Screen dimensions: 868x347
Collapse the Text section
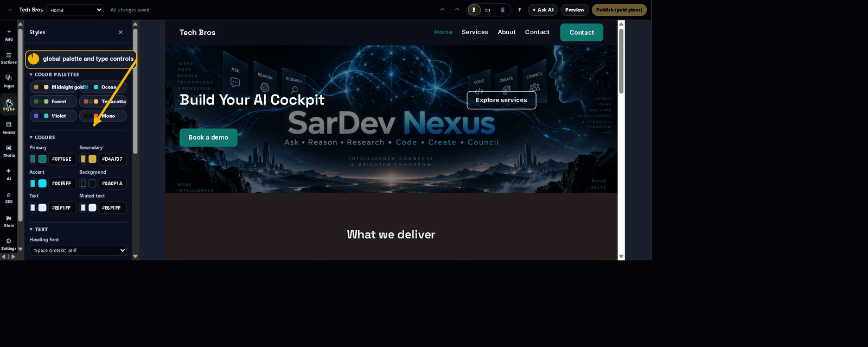39,230
